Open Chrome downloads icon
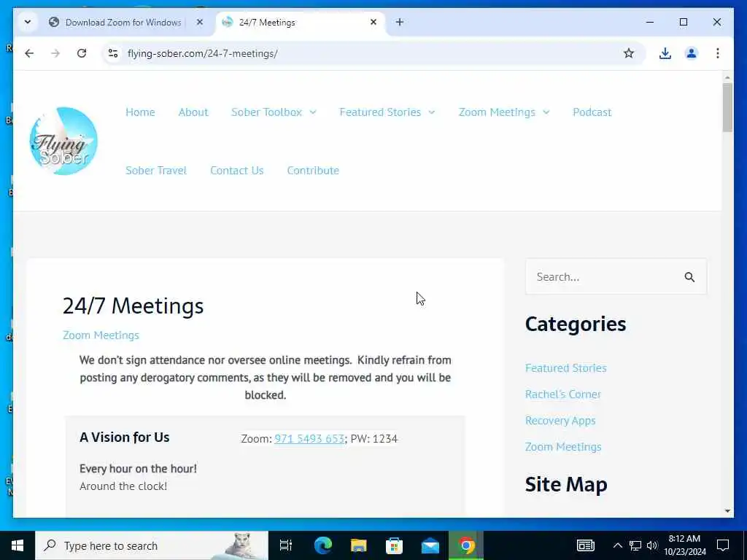The image size is (747, 560). point(665,53)
